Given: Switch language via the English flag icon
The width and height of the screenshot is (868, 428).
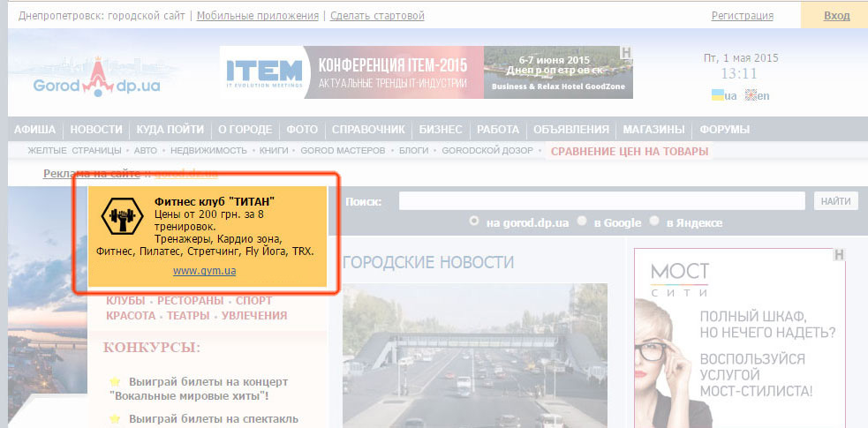Looking at the screenshot, I should coord(751,94).
